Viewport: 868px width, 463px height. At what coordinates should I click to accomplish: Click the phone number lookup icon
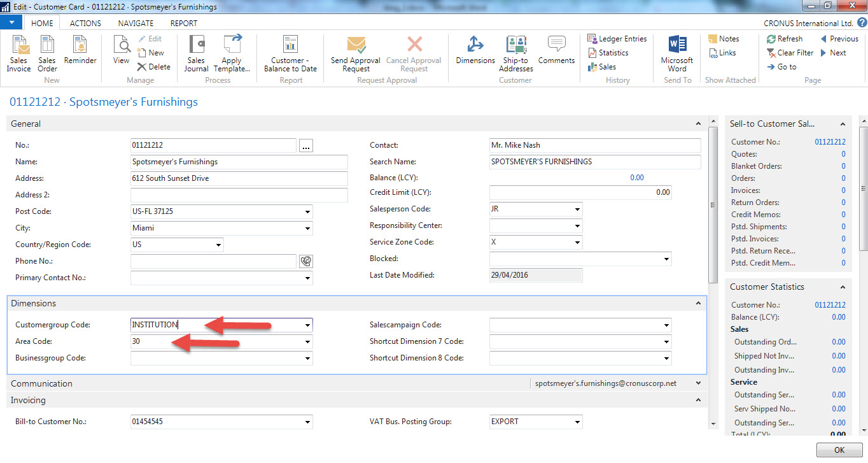tap(305, 261)
